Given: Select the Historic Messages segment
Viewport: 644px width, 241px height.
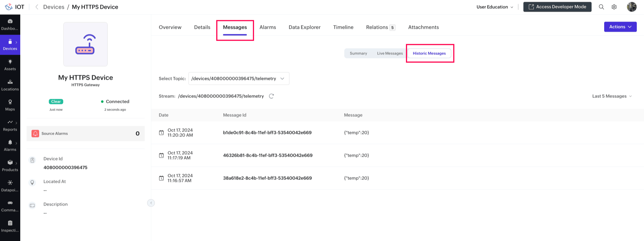Looking at the screenshot, I should pyautogui.click(x=429, y=53).
